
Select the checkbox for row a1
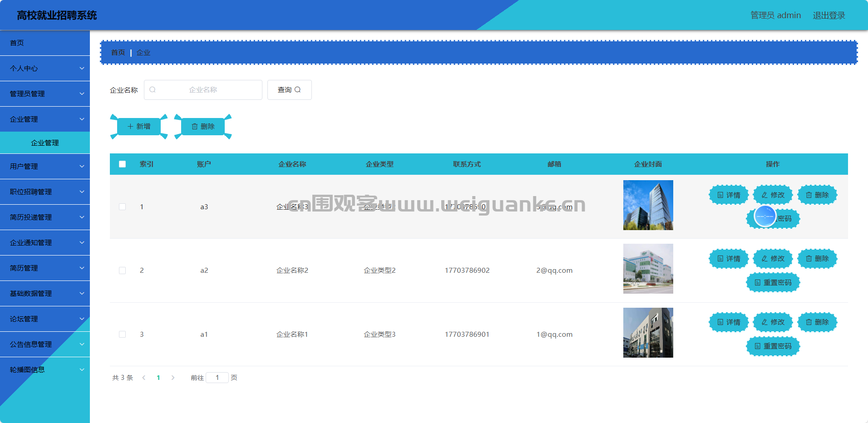point(123,334)
